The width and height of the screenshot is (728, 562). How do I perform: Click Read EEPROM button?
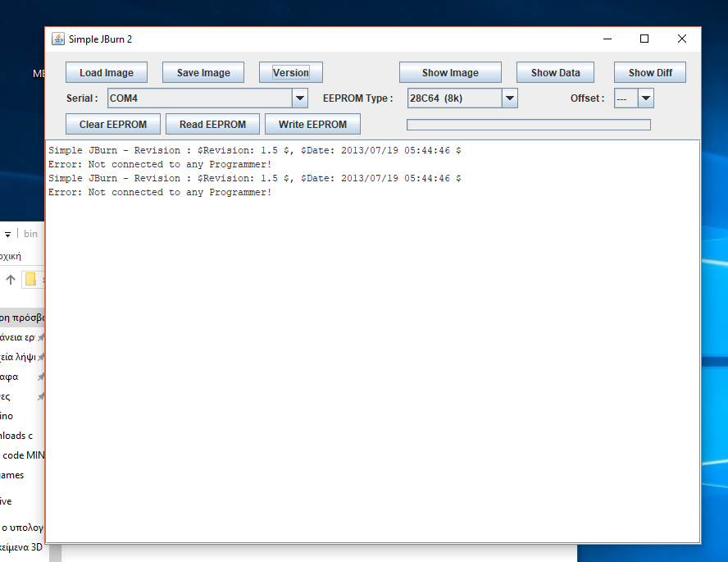click(212, 125)
